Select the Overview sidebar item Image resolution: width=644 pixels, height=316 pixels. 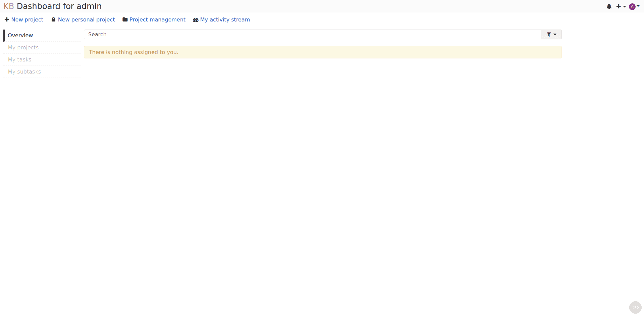20,35
